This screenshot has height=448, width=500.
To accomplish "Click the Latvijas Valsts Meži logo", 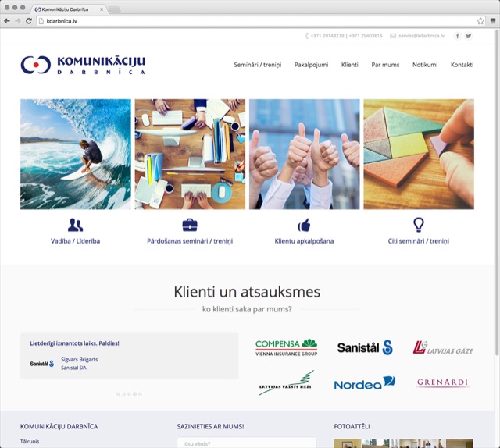I will point(287,382).
